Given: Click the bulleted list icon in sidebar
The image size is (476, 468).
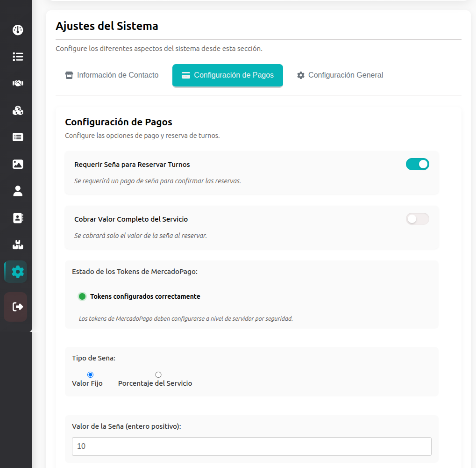Looking at the screenshot, I should coord(18,57).
